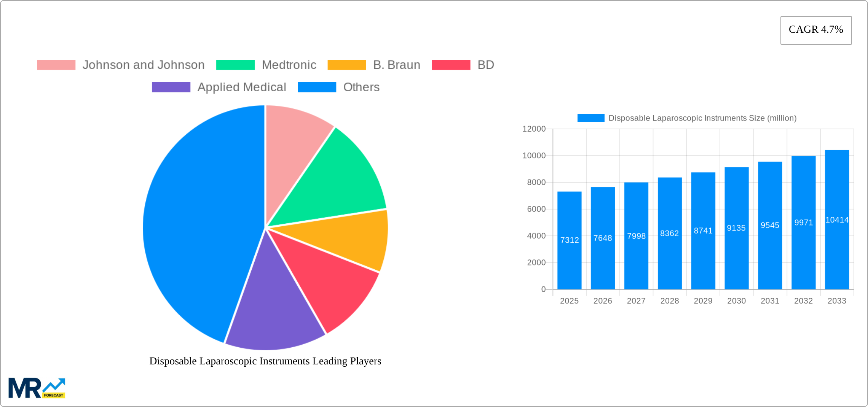Toggle the BD legend entry
This screenshot has height=407, width=868.
(485, 65)
